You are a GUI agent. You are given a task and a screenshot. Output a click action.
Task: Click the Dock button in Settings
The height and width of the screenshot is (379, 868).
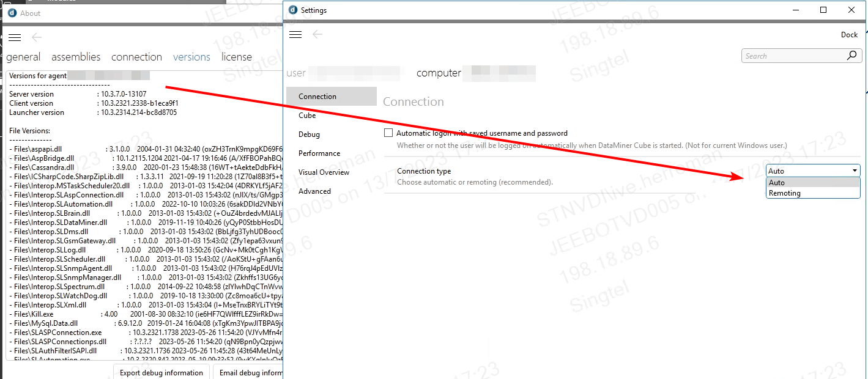(x=849, y=35)
